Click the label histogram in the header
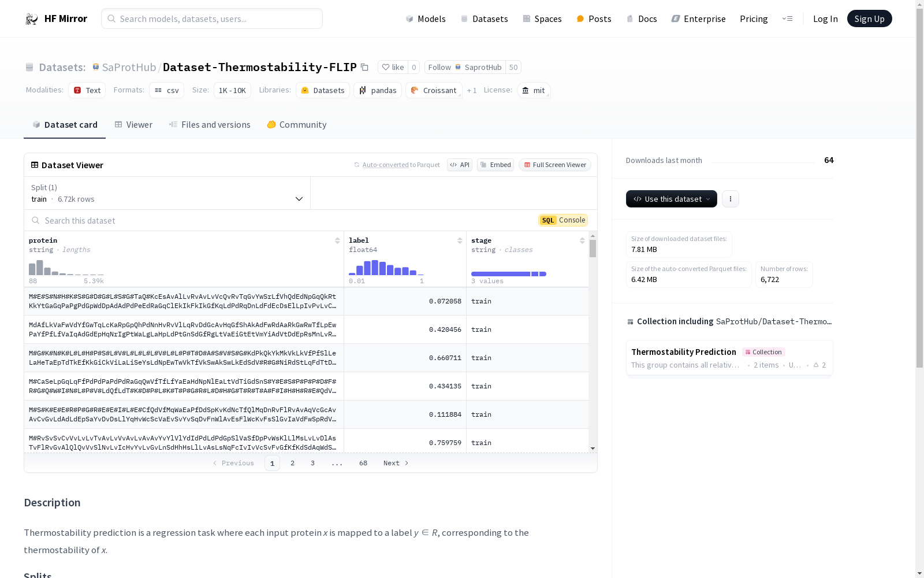 coord(386,268)
